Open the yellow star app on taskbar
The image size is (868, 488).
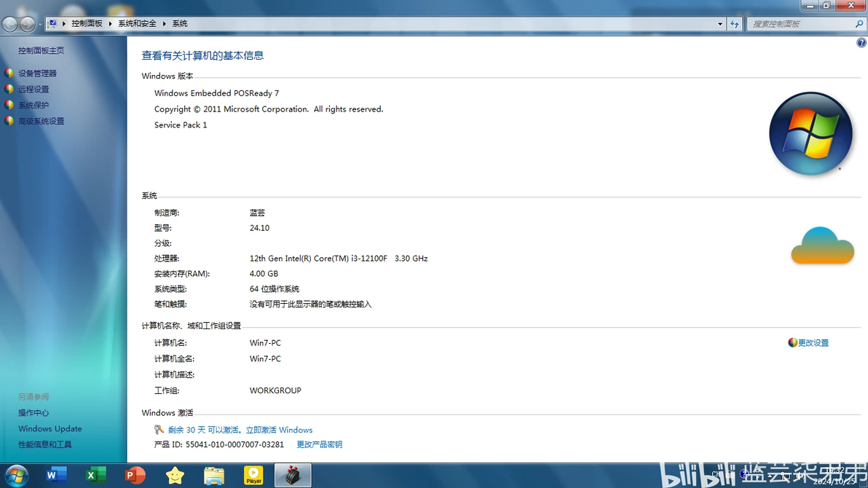(175, 476)
